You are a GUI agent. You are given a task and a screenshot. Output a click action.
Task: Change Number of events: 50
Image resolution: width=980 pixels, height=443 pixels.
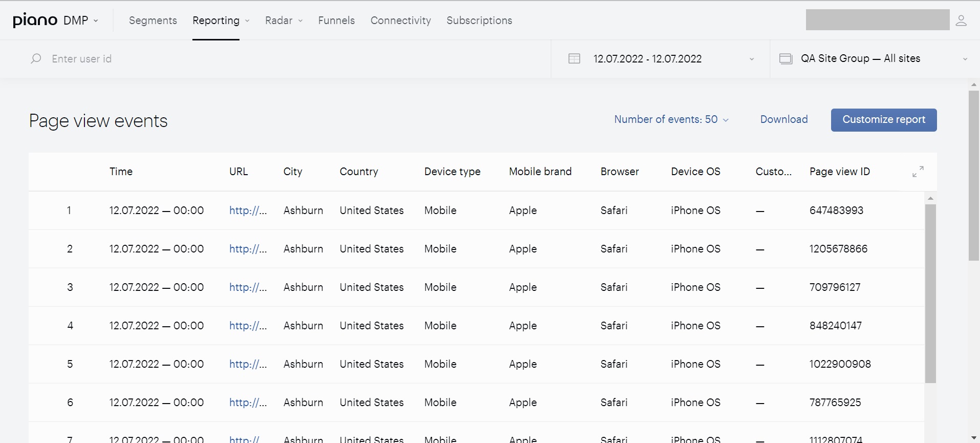(671, 119)
